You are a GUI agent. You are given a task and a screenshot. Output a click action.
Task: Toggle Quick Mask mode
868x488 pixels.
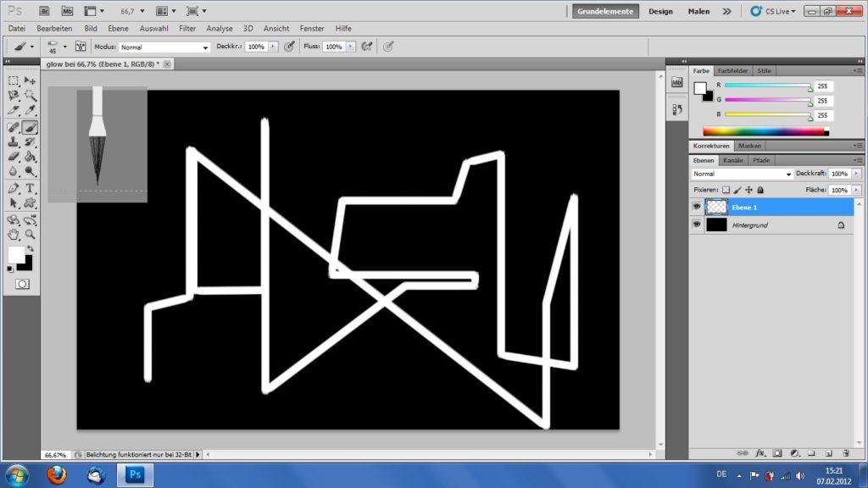coord(22,284)
